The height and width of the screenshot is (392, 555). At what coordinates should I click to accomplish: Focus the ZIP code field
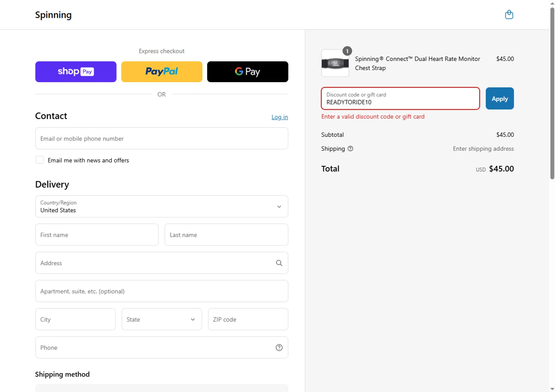248,319
